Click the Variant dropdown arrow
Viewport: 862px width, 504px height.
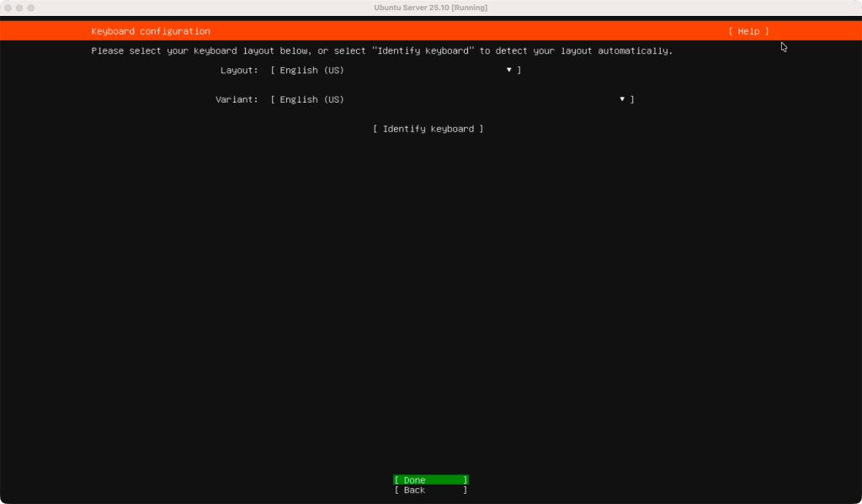pos(622,99)
